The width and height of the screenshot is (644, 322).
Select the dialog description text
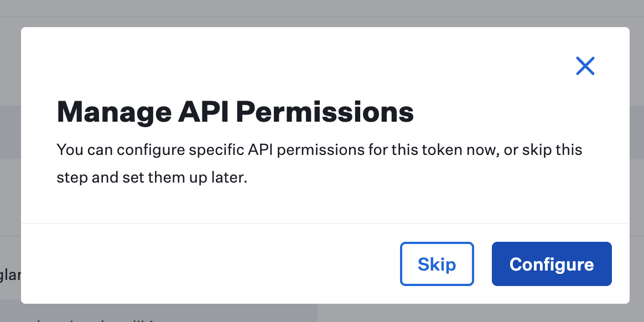(x=319, y=163)
